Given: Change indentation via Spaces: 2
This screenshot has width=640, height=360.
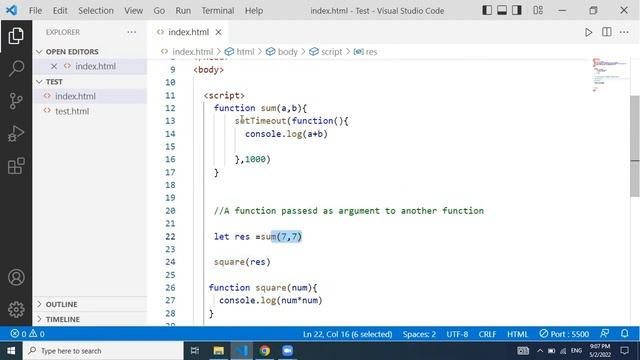Looking at the screenshot, I should coord(419,334).
